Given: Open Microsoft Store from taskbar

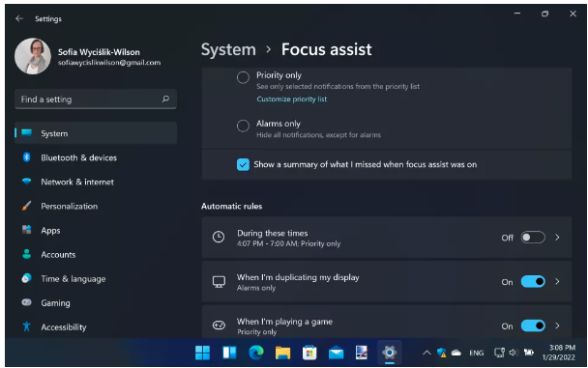Looking at the screenshot, I should pos(309,353).
